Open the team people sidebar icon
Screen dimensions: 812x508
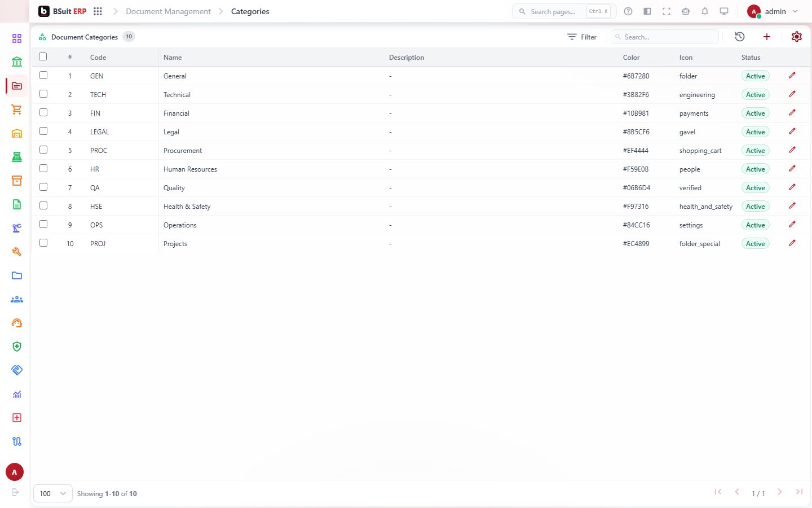click(x=17, y=299)
